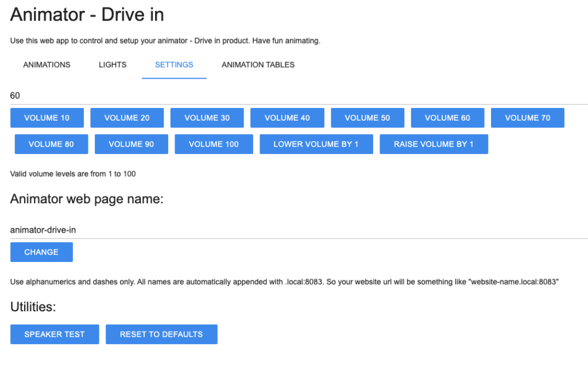Lower the volume by 1
This screenshot has height=382, width=588.
click(x=316, y=144)
